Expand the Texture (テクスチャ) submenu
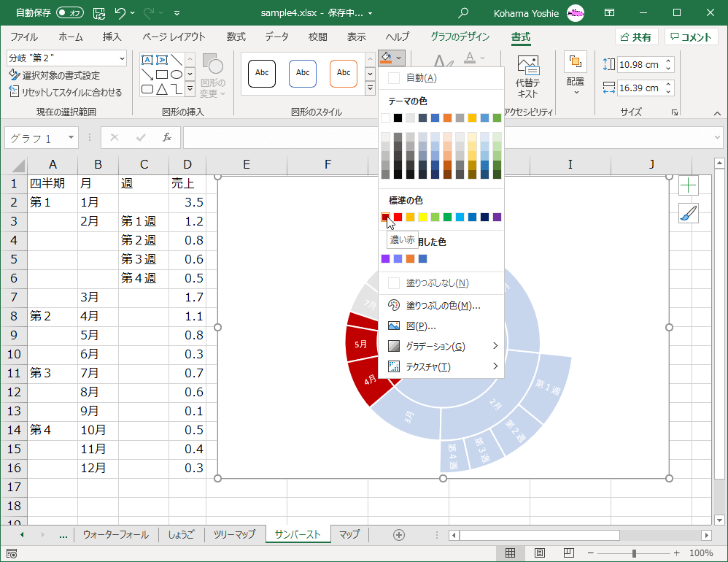728x562 pixels. (428, 366)
